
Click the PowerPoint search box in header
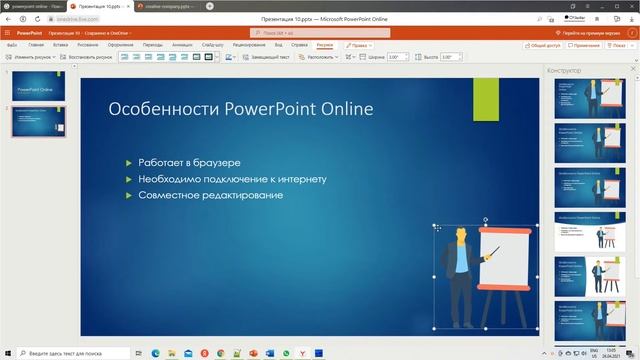320,33
